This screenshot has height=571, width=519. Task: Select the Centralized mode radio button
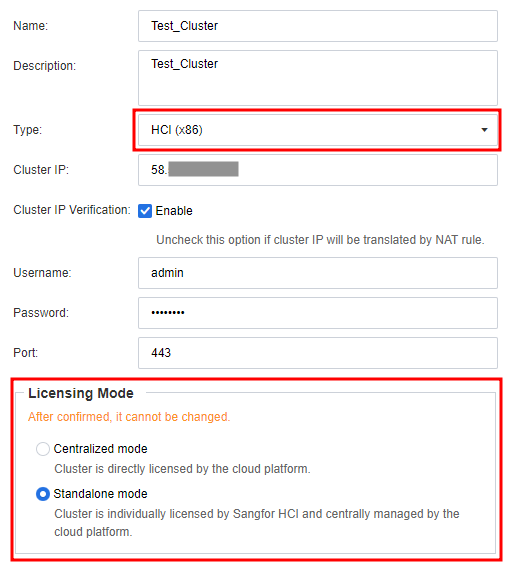click(43, 449)
